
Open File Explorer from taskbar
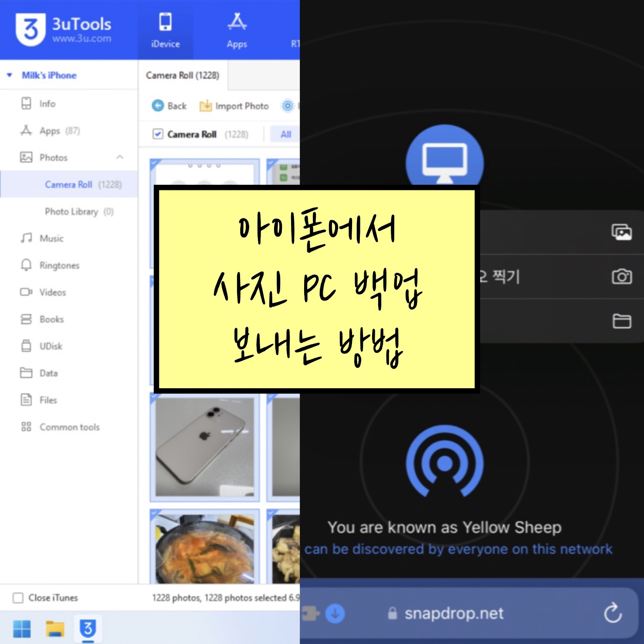[55, 629]
